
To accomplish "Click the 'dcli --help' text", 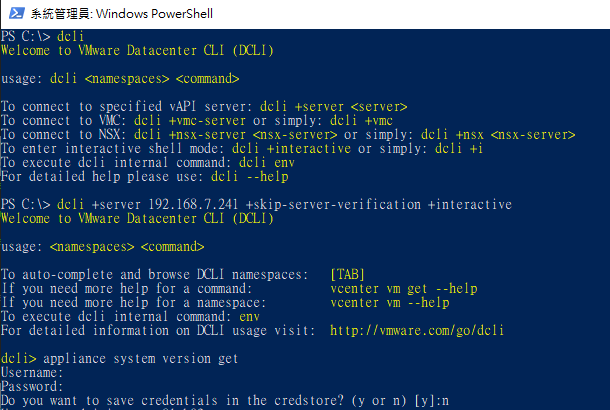I will 250,177.
